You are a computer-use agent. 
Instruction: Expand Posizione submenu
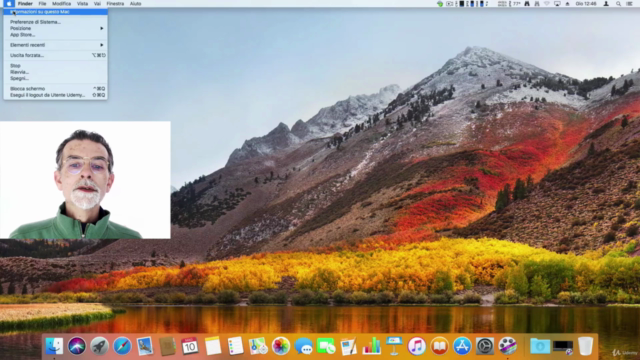coord(56,29)
